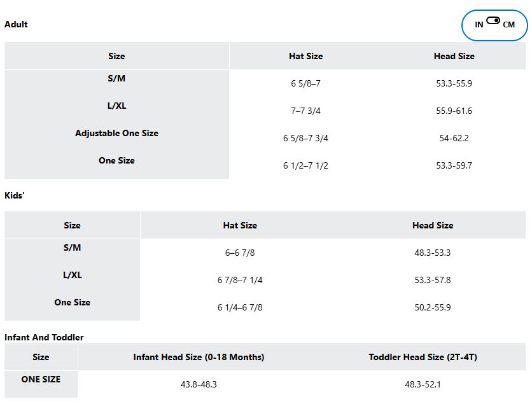The width and height of the screenshot is (532, 404).
Task: Select the Adjustable One Size row label
Action: tap(116, 133)
